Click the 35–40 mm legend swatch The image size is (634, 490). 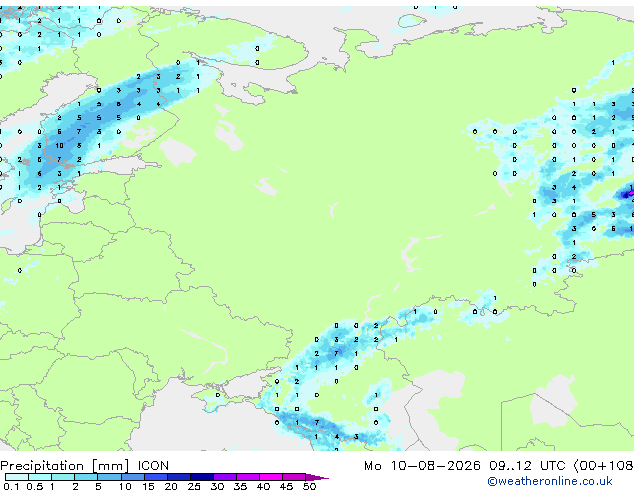coord(248,477)
